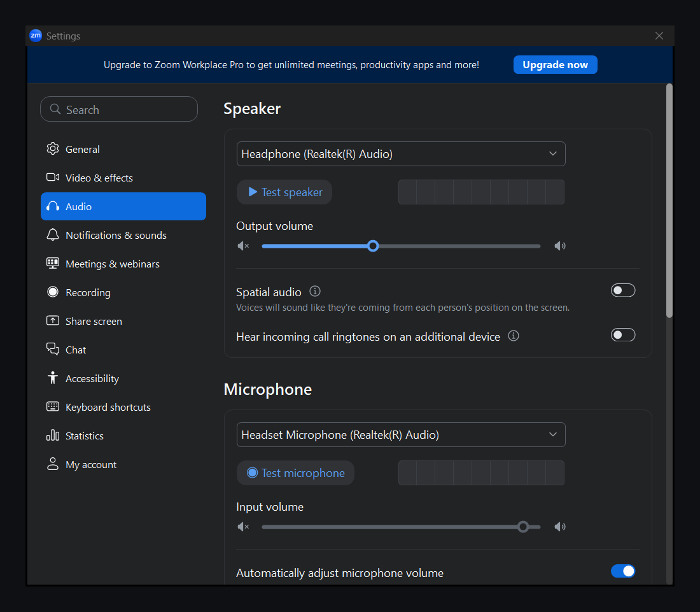Click the input volume maximum icon
The image size is (700, 612).
point(560,527)
